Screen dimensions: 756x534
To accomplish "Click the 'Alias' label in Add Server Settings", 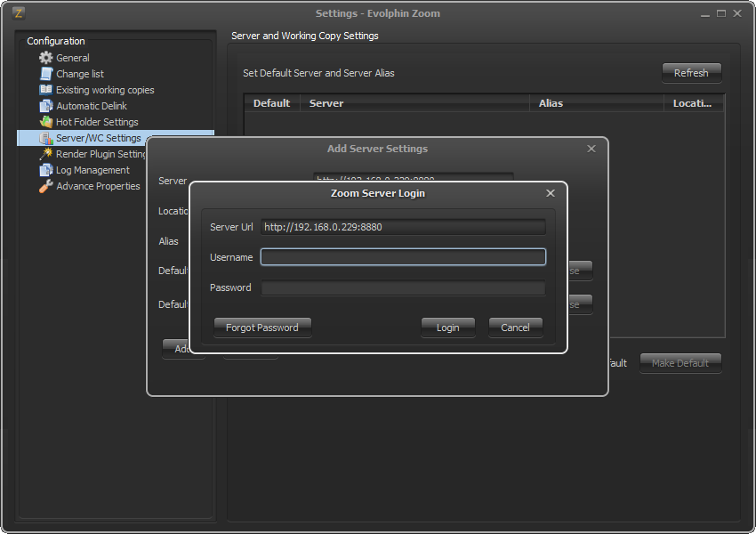I will click(x=168, y=241).
